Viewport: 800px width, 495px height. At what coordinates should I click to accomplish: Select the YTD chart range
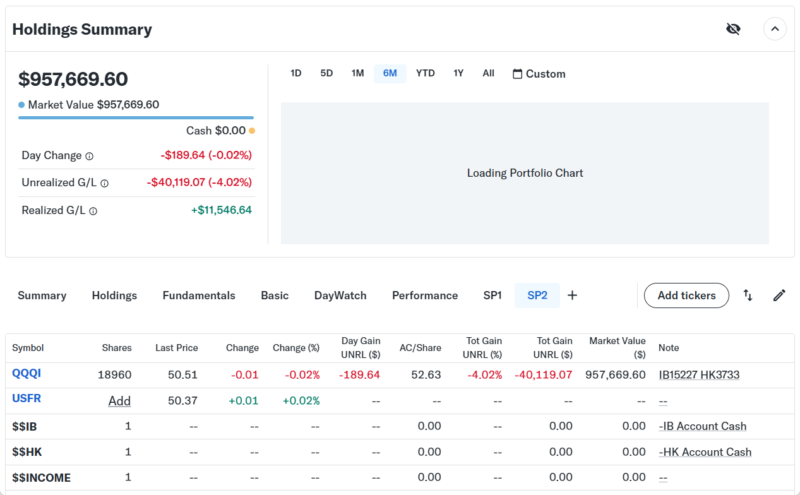pyautogui.click(x=425, y=73)
